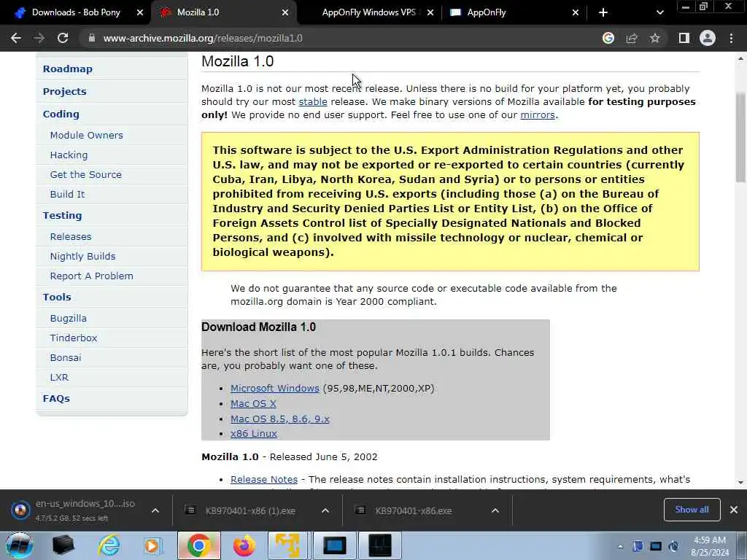The height and width of the screenshot is (560, 747).
Task: Download Mac OS 8.5, 8.6, 9.x build
Action: [x=279, y=419]
